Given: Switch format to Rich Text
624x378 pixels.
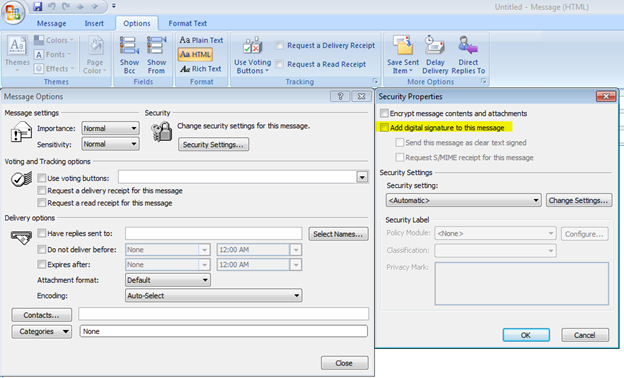Looking at the screenshot, I should [x=200, y=69].
